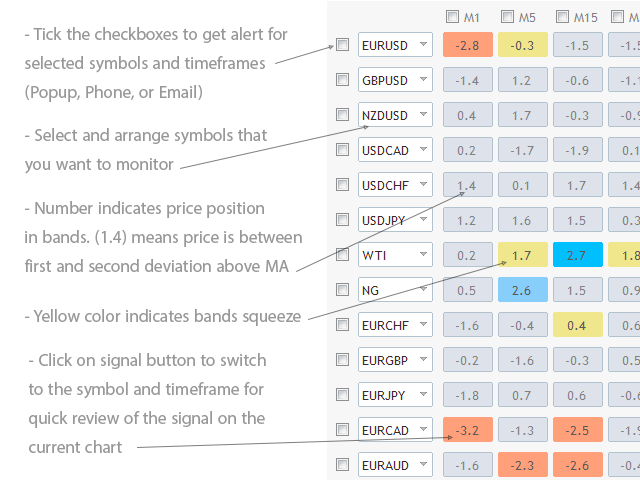Click EURUSD M1 signal button -2.8
Image resolution: width=640 pixels, height=480 pixels.
pos(466,45)
